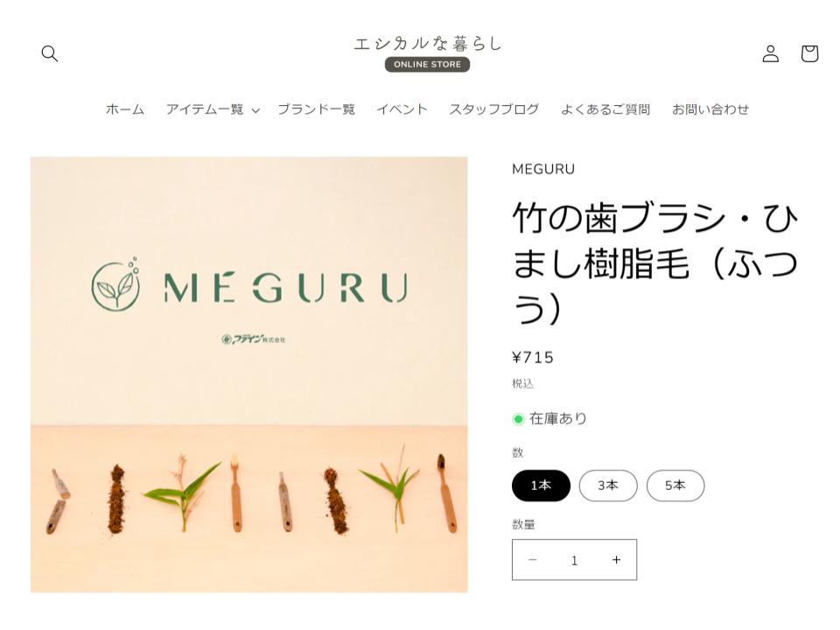
Task: Go to ホーム menu item
Action: [125, 109]
